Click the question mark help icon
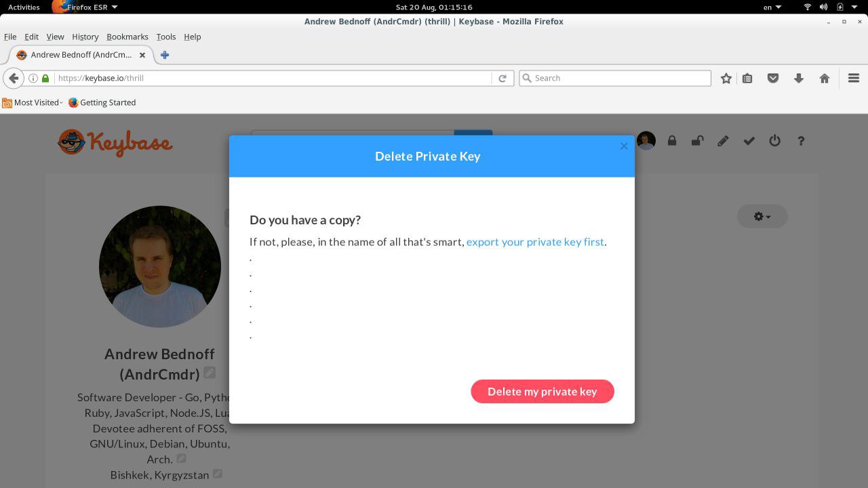The height and width of the screenshot is (488, 868). pyautogui.click(x=801, y=141)
